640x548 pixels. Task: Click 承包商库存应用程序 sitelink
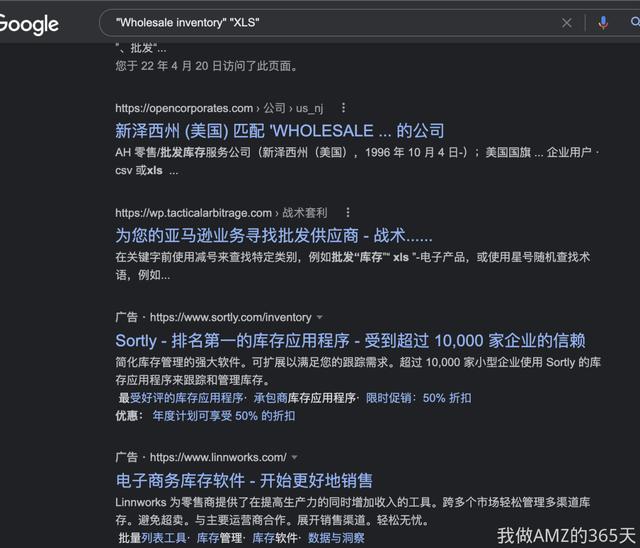pyautogui.click(x=304, y=398)
